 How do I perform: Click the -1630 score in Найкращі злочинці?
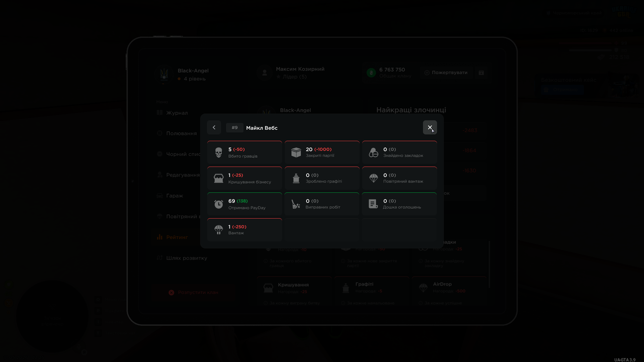(469, 170)
